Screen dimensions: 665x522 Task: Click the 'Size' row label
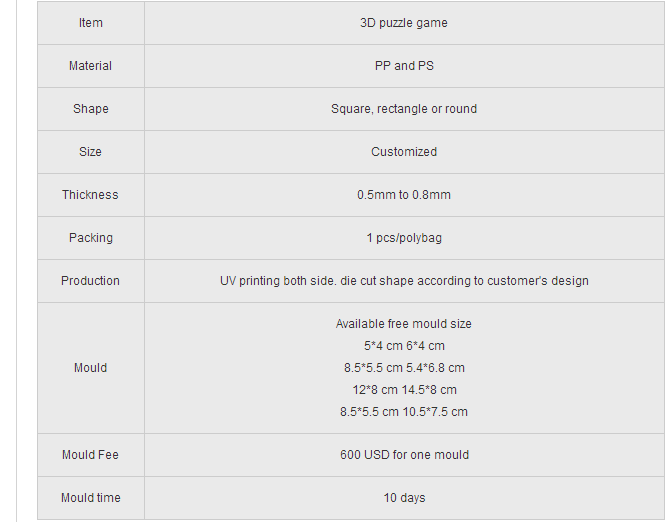pyautogui.click(x=90, y=151)
